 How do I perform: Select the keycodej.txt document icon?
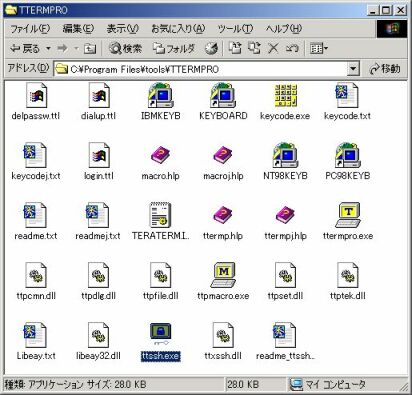click(x=35, y=156)
